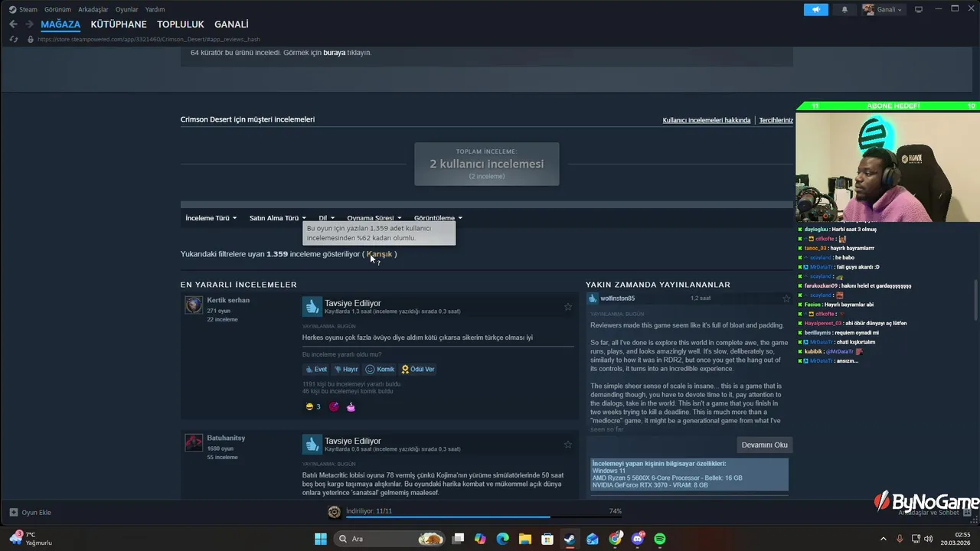The height and width of the screenshot is (551, 980).
Task: Open Steam from the taskbar
Action: pyautogui.click(x=570, y=539)
